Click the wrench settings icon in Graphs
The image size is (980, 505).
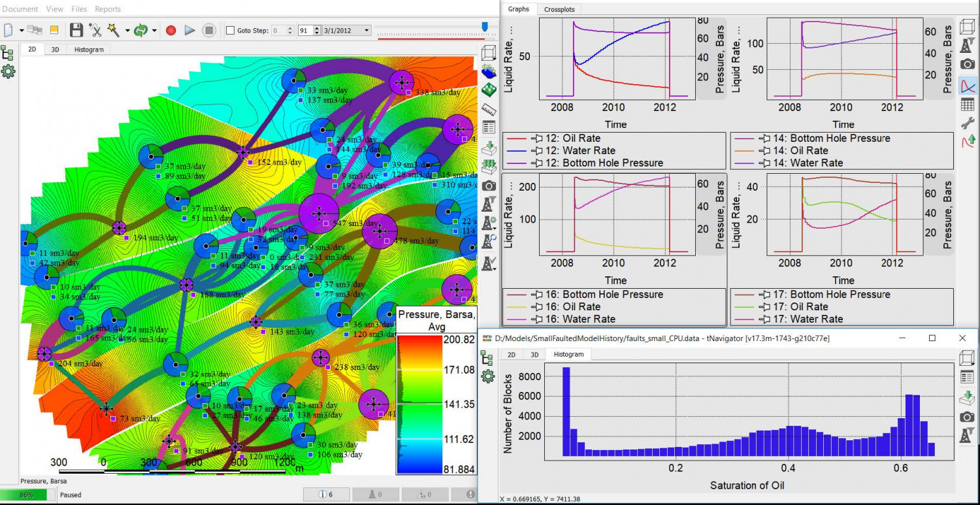[x=967, y=122]
